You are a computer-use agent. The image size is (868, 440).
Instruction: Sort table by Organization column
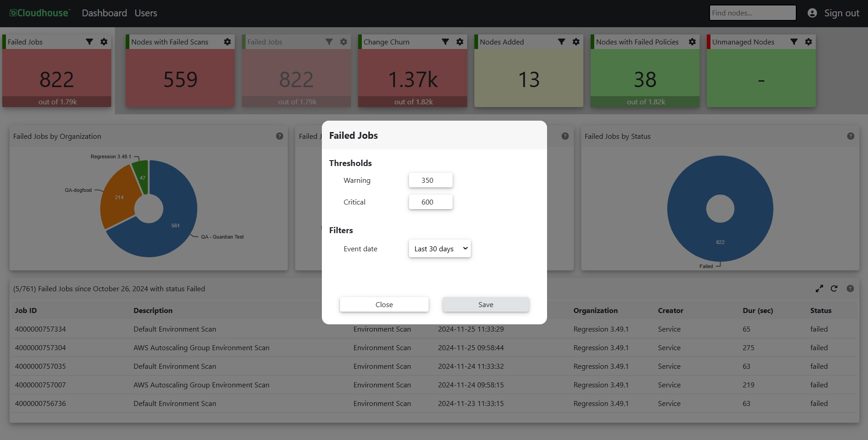click(x=596, y=311)
